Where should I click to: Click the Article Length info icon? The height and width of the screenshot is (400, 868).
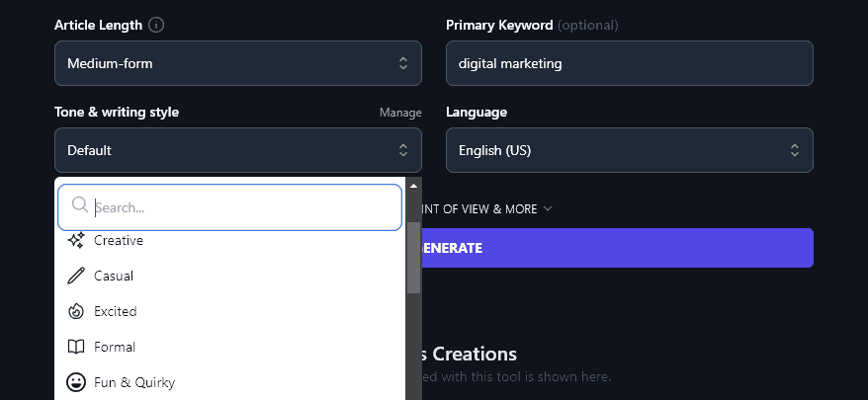point(156,25)
